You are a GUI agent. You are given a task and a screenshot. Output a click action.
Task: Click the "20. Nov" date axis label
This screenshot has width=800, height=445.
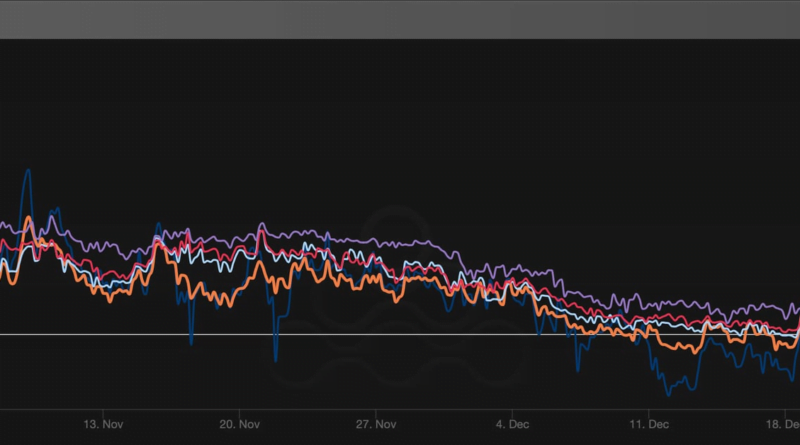[x=240, y=424]
